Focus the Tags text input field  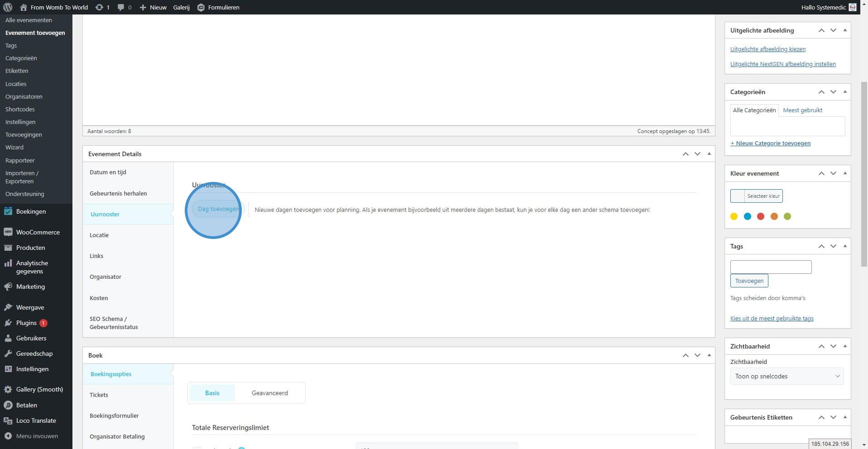click(771, 267)
